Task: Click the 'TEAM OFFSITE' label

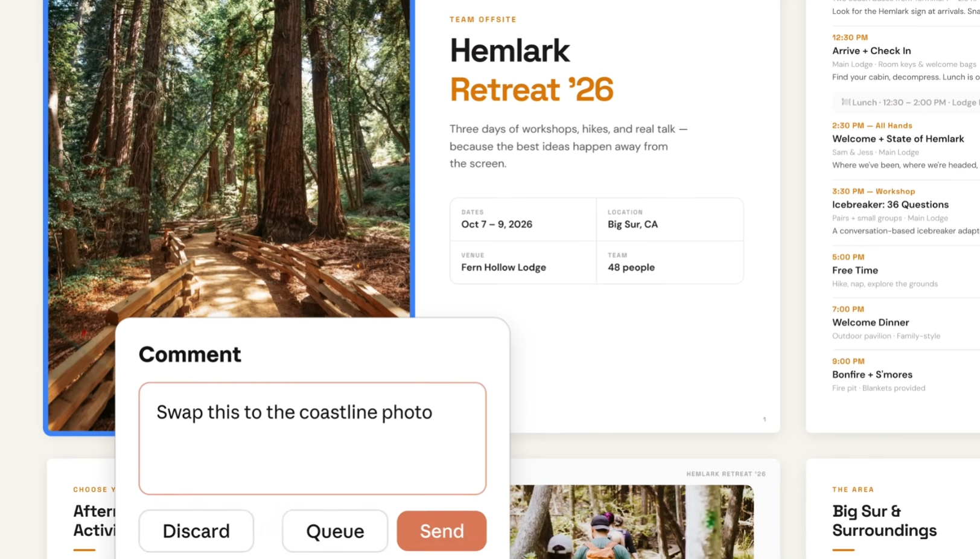Action: pos(483,19)
